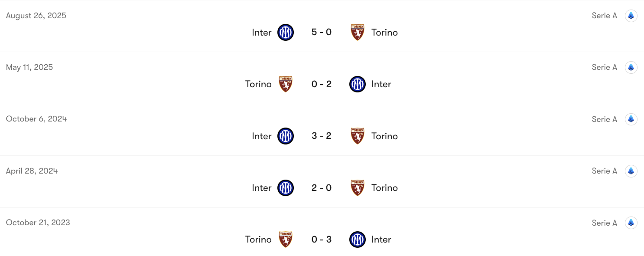Select the Inter crest next to the 3-2 score
The height and width of the screenshot is (256, 644).
pos(286,136)
